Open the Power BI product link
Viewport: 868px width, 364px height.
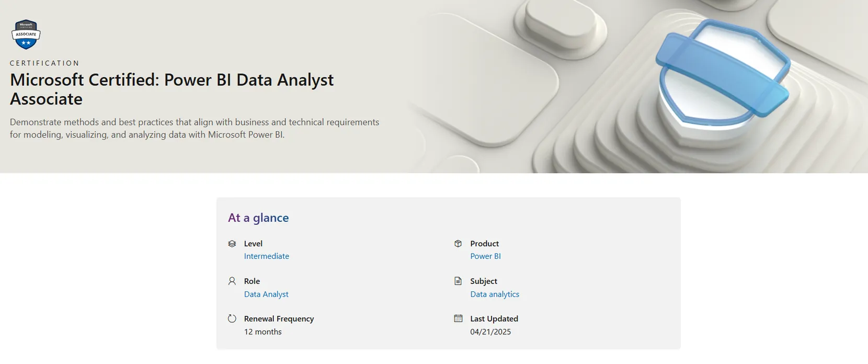[486, 256]
